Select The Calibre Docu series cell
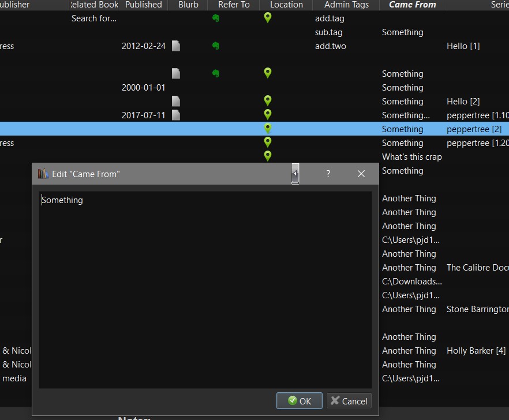The height and width of the screenshot is (420, 509). click(x=477, y=268)
